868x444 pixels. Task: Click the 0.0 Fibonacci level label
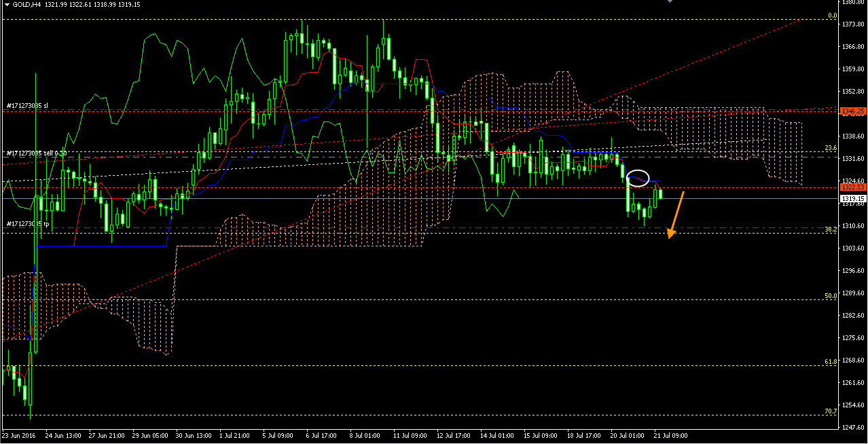pos(832,15)
